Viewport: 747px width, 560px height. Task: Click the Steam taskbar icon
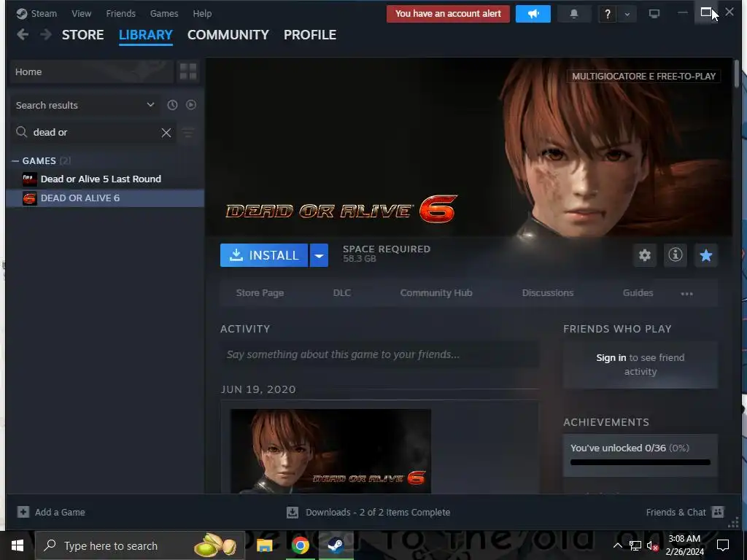(x=336, y=545)
